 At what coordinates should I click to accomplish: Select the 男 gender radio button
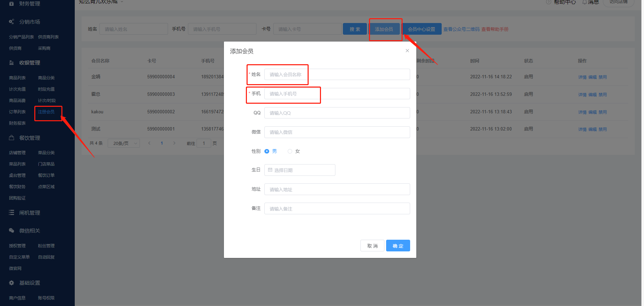(267, 151)
